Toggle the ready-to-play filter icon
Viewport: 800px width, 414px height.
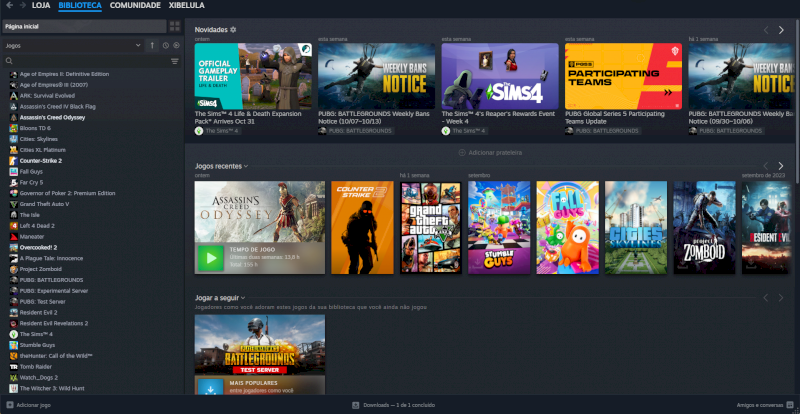[x=177, y=45]
